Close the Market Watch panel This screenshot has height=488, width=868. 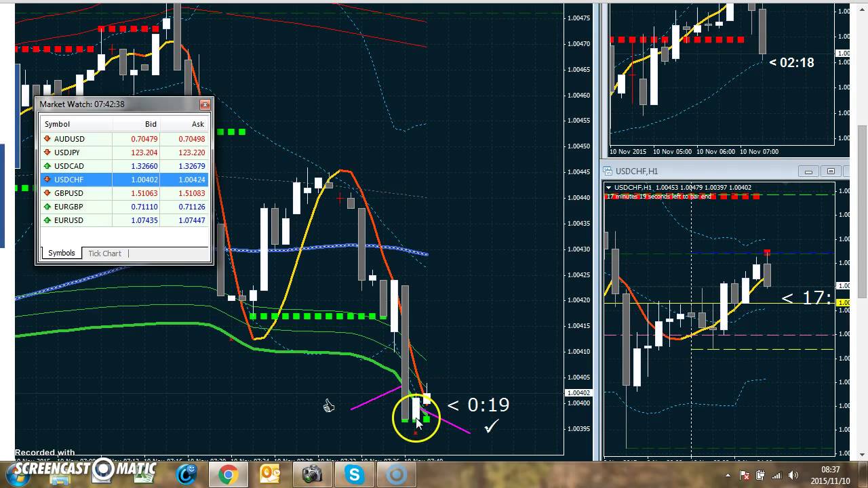205,104
